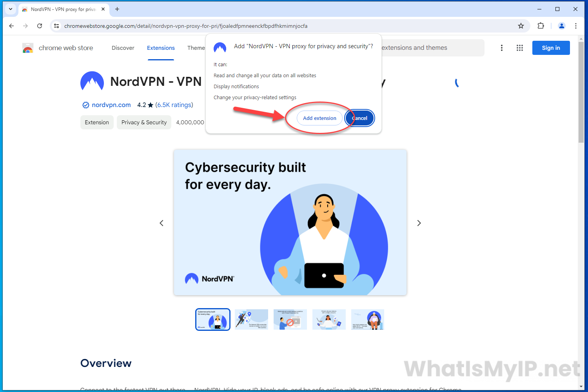Open the nordvpn.com publisher link

click(111, 105)
